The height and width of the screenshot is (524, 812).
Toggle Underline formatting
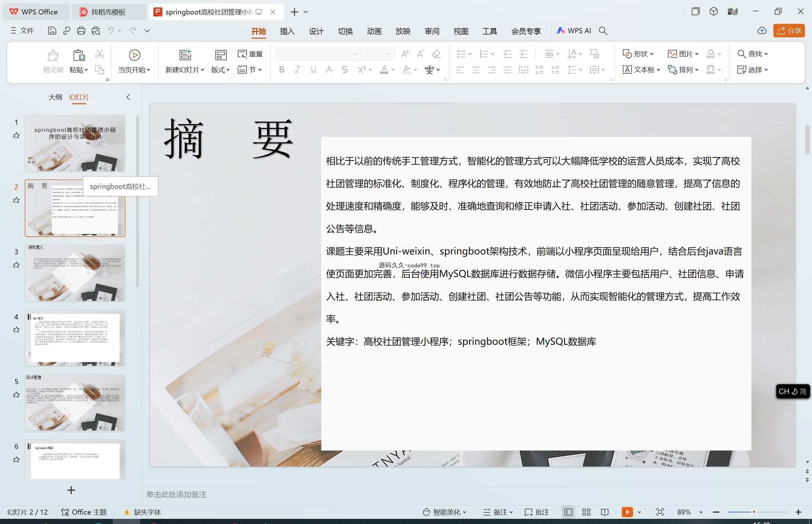pos(313,70)
